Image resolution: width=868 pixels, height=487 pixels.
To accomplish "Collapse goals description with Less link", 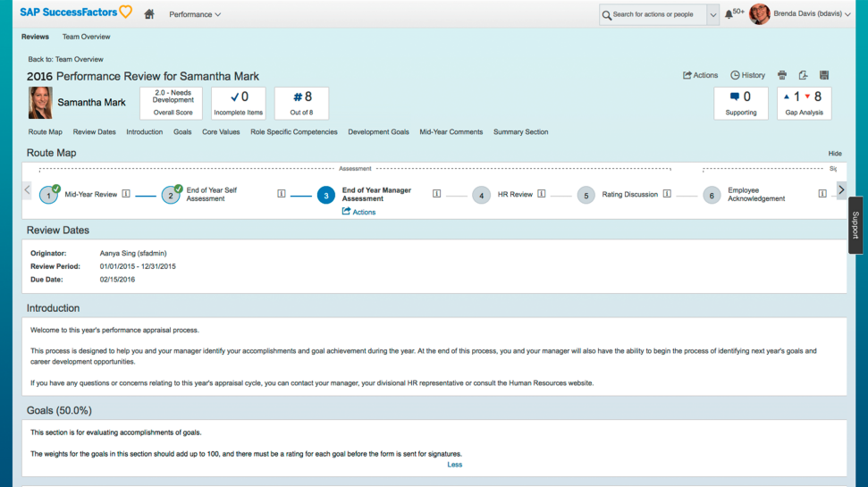I will [x=454, y=465].
